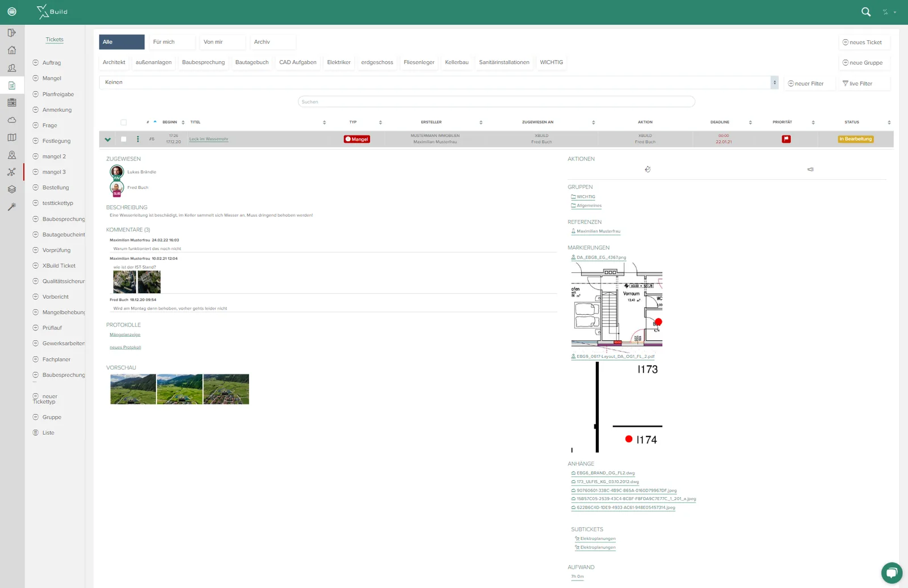Check the box for ticket #6 row
908x588 pixels.
(x=124, y=139)
